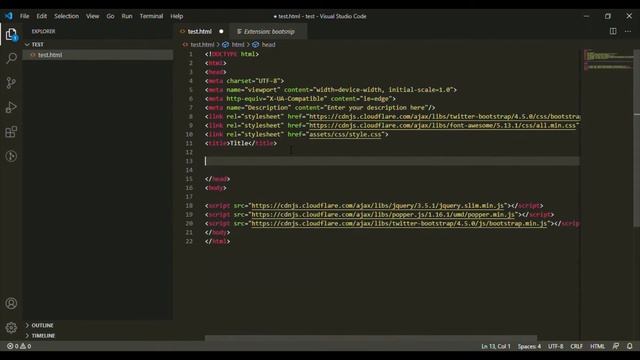Switch to the Extension: bootstrap tab
Screen dimensions: 640x360
pos(269,31)
